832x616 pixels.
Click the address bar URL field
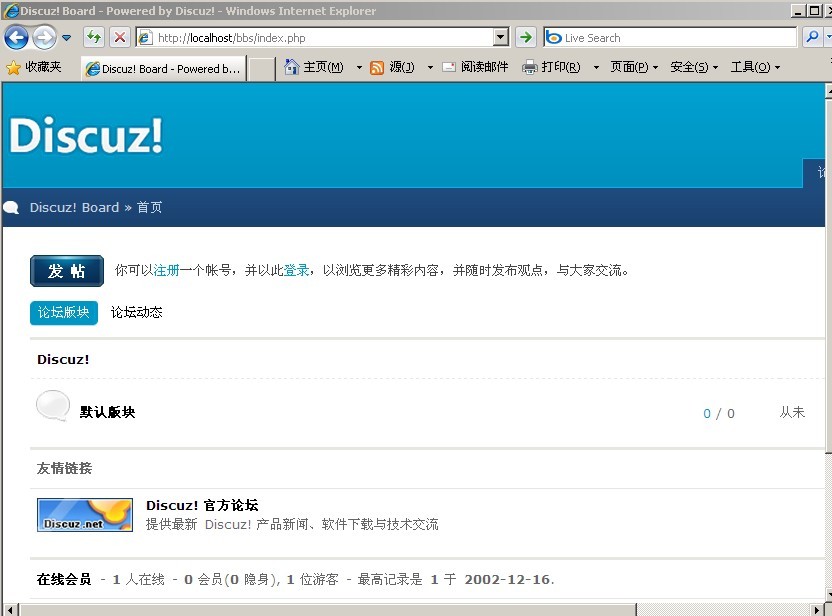tap(316, 38)
